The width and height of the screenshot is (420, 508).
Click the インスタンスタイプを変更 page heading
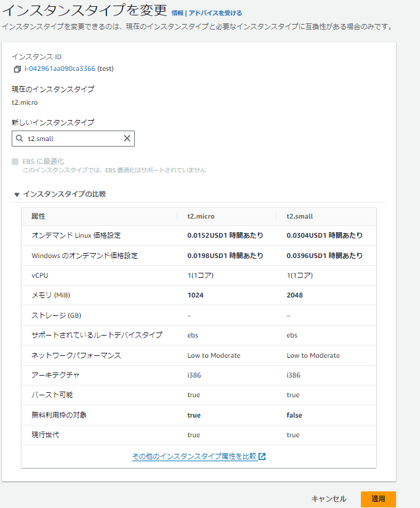click(x=84, y=10)
